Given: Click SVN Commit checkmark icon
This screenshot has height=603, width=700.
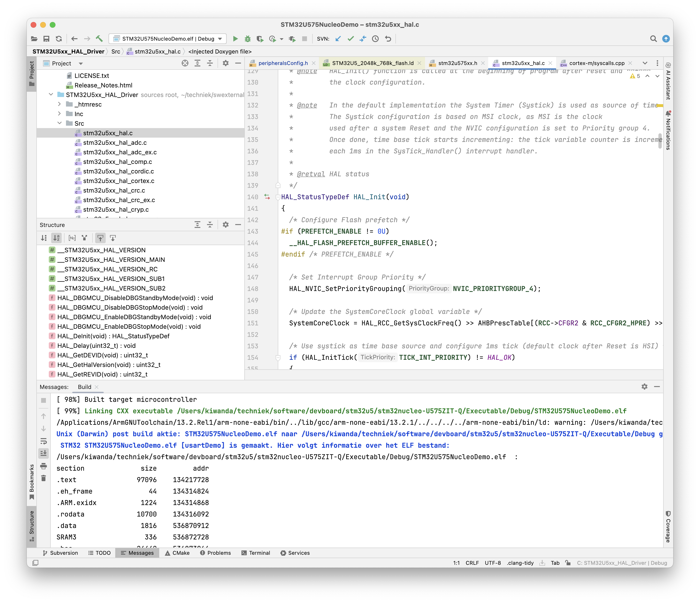Looking at the screenshot, I should point(351,39).
